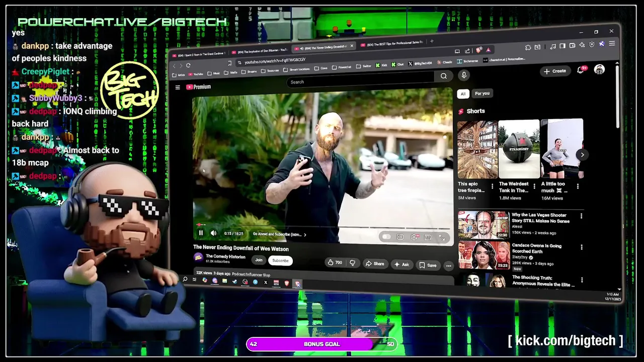Switch to 'I Spent 3 Years' browser tab

(200, 53)
